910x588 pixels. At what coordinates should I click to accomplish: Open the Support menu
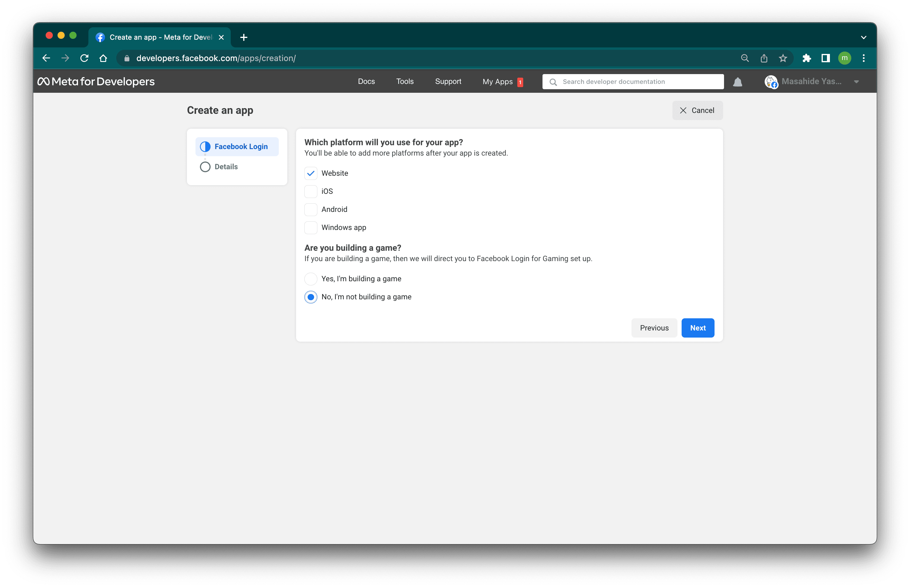point(448,81)
